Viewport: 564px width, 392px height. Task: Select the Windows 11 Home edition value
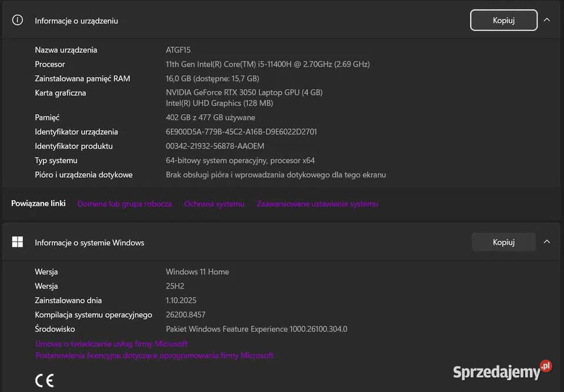[x=197, y=272]
